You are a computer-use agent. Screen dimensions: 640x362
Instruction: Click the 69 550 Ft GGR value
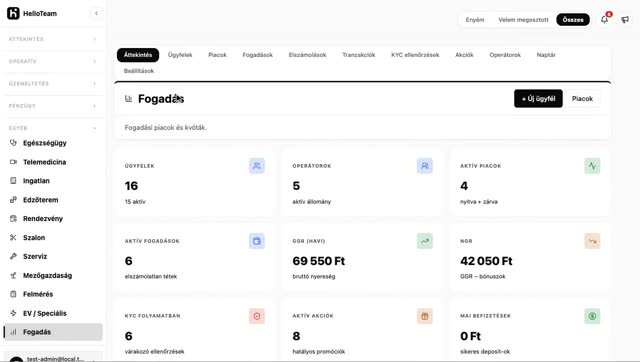(x=318, y=261)
